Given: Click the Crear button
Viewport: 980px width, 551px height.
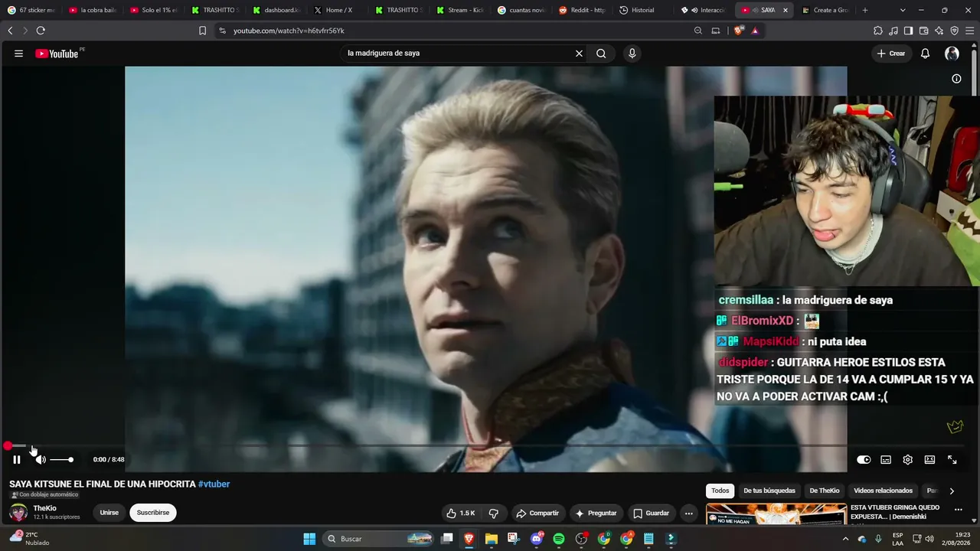Looking at the screenshot, I should [x=891, y=54].
